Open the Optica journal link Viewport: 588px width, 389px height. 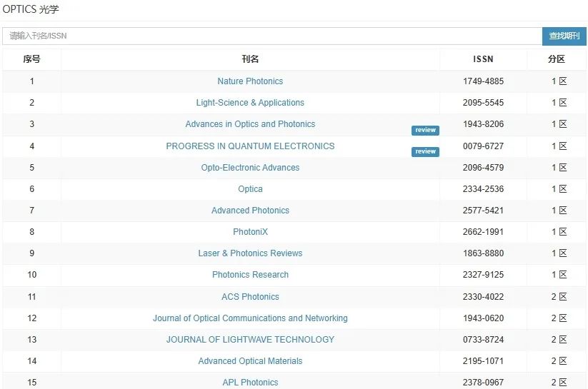[250, 188]
